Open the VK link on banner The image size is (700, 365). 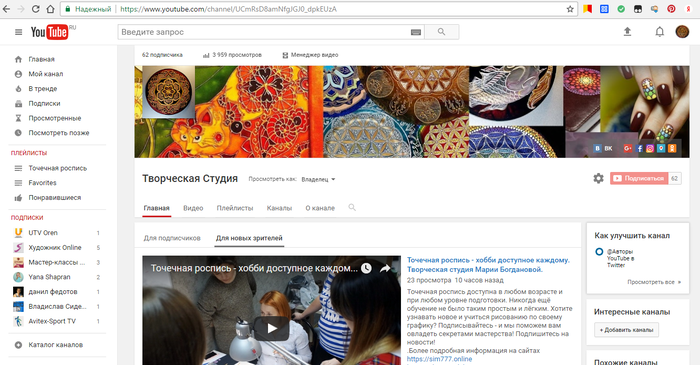pos(603,149)
